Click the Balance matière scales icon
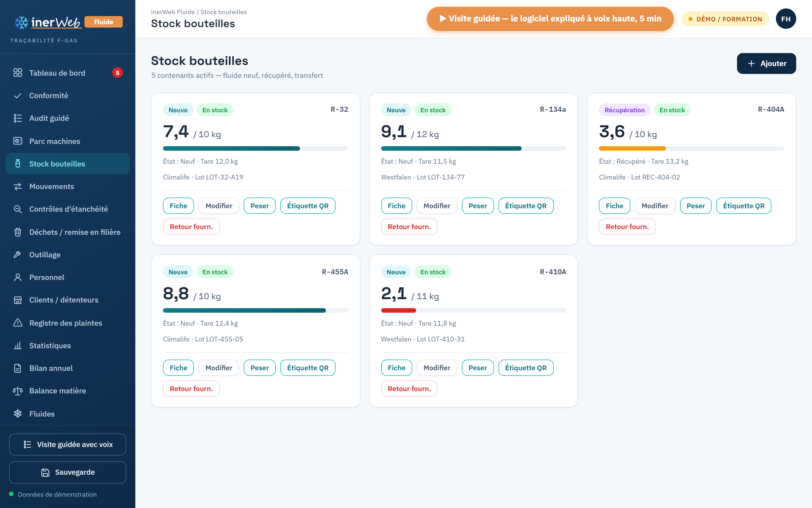812x508 pixels. click(18, 391)
